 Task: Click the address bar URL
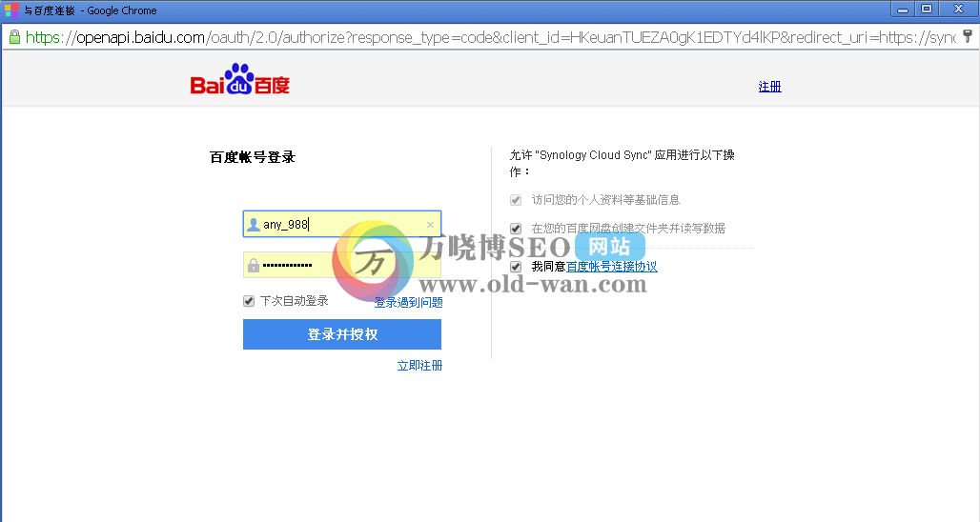(491, 37)
